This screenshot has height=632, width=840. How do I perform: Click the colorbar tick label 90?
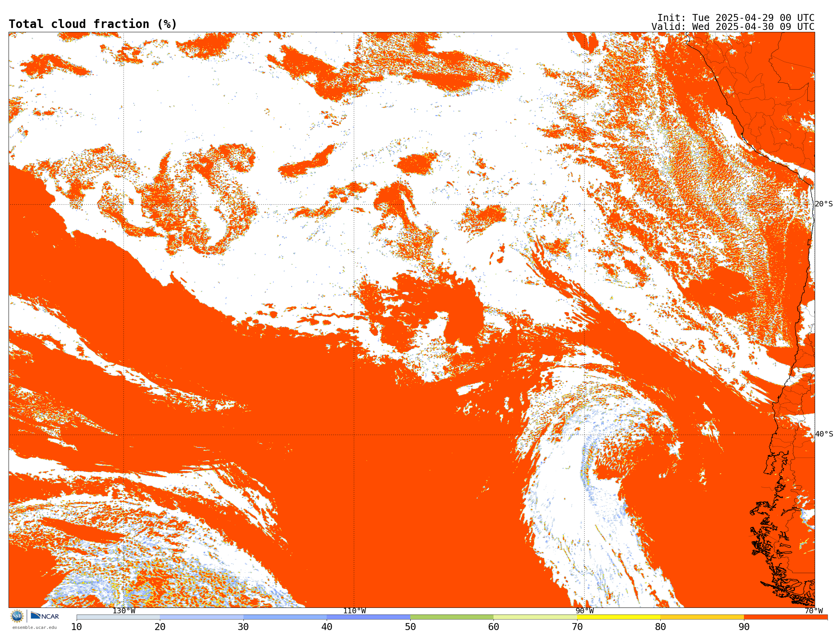pyautogui.click(x=744, y=627)
